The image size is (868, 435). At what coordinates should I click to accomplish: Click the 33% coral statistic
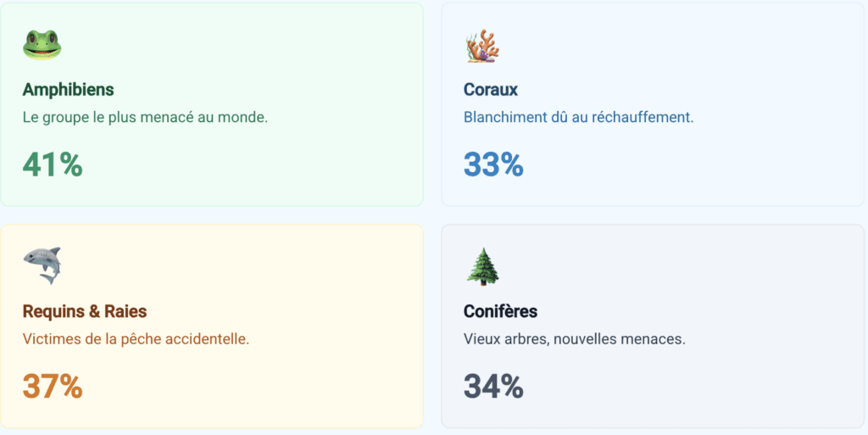[493, 165]
